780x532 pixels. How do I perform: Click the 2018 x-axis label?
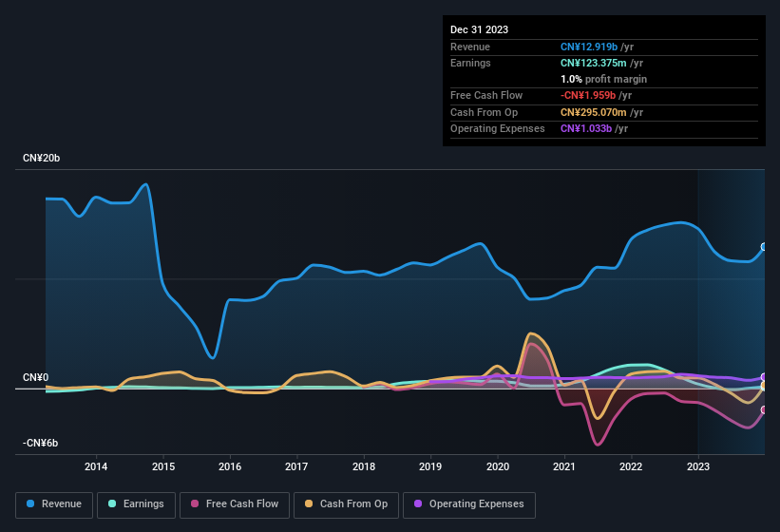click(x=364, y=466)
